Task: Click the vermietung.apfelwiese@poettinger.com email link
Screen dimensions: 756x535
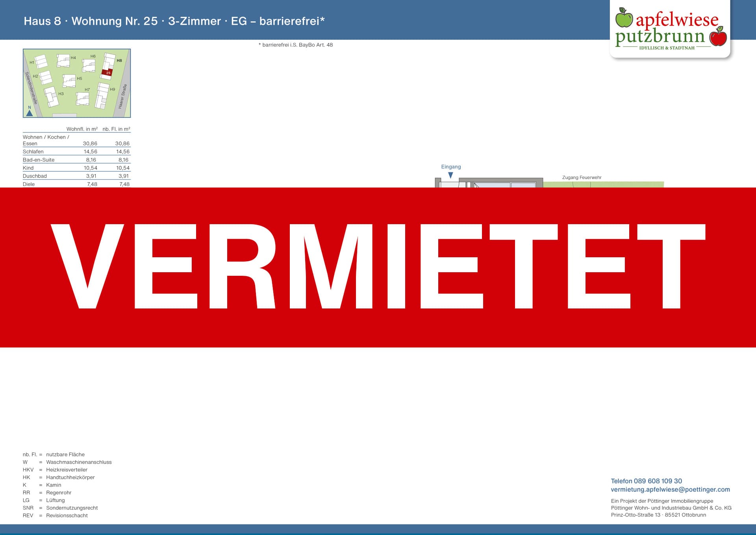Action: 670,489
